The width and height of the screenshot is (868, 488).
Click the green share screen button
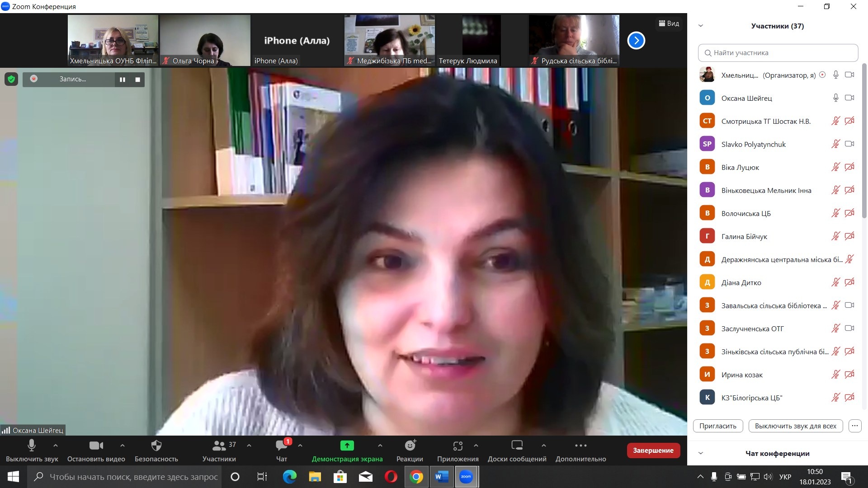[347, 446]
